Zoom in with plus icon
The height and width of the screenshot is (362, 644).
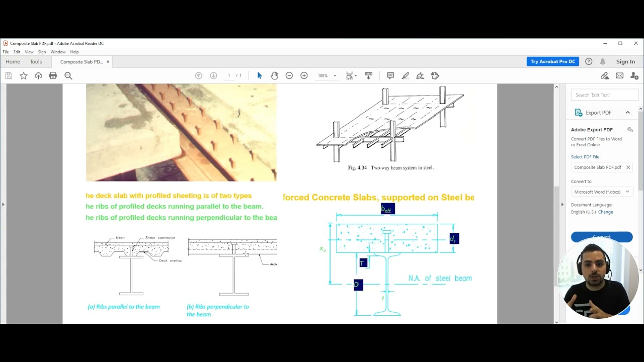(304, 75)
